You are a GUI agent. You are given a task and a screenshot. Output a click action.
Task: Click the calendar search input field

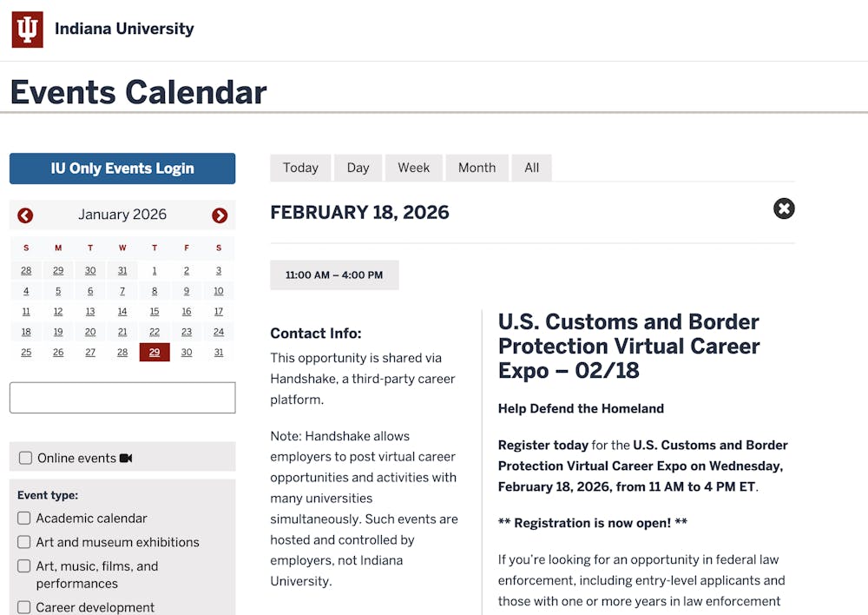[122, 398]
